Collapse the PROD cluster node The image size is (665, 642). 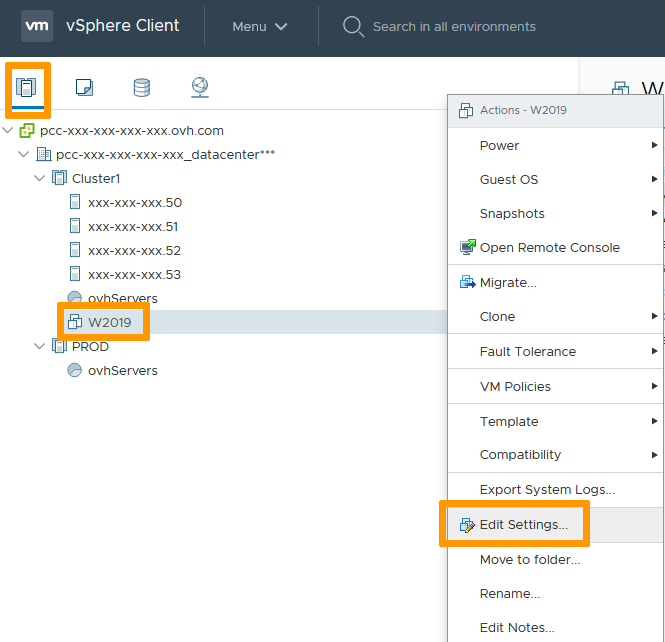40,346
